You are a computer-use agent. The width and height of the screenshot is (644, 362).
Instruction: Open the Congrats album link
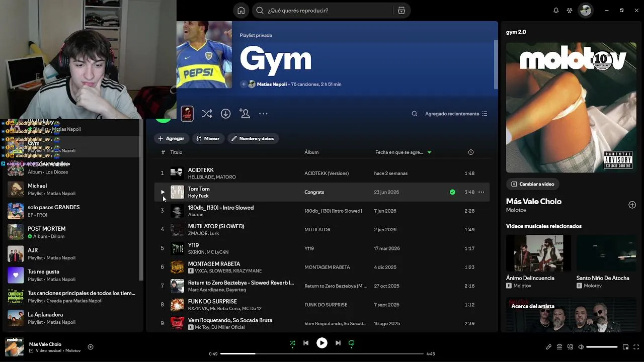(314, 192)
